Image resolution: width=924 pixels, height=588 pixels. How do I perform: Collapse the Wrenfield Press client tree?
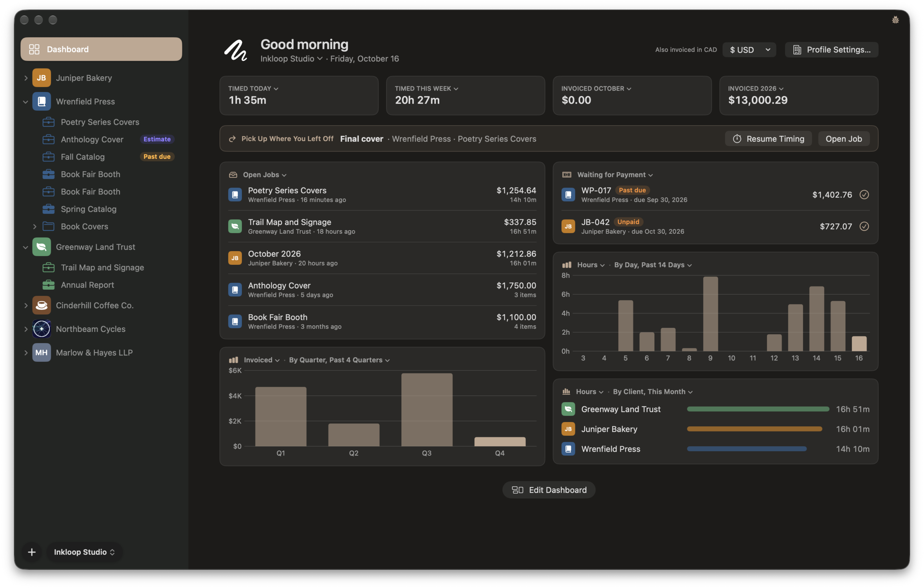[26, 102]
